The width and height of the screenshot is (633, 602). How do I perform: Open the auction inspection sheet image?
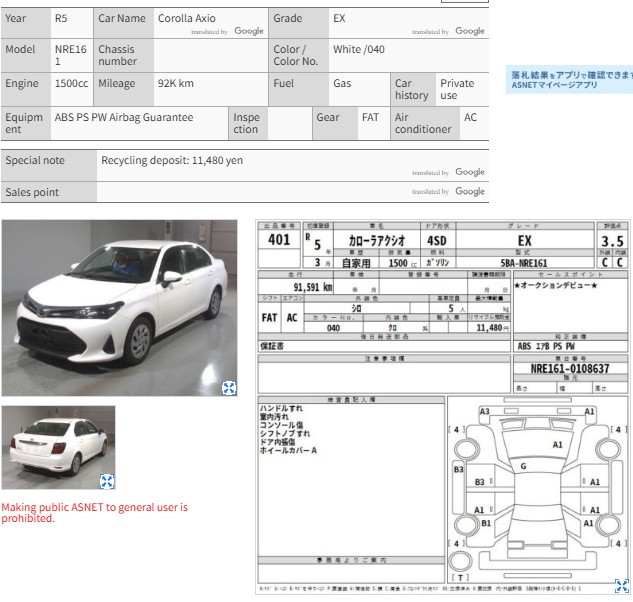point(442,407)
